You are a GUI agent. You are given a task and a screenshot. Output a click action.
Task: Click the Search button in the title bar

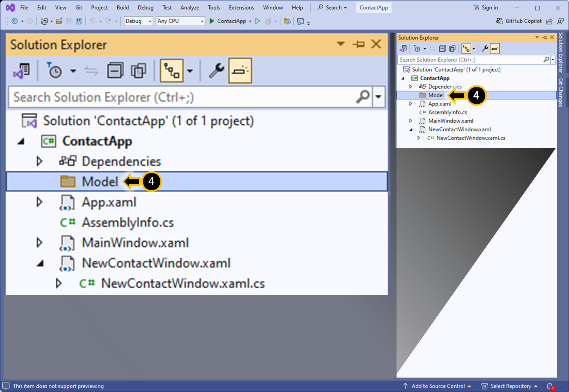click(332, 7)
